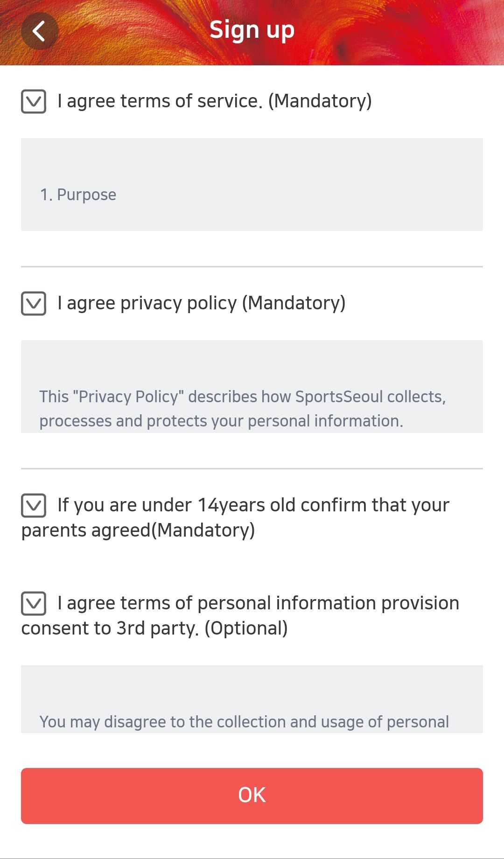Tap the "I agree privacy policy (Mandatory)" label
Screen dimensions: 504x859
point(201,303)
